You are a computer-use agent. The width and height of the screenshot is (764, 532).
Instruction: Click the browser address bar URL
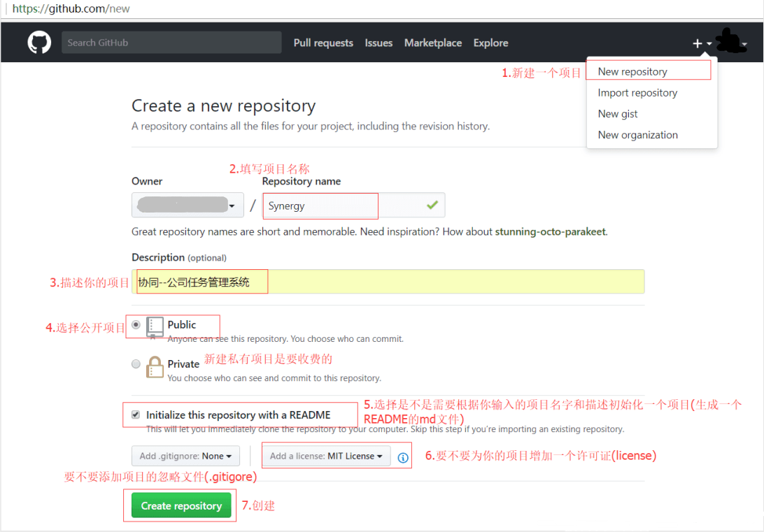[x=71, y=9]
